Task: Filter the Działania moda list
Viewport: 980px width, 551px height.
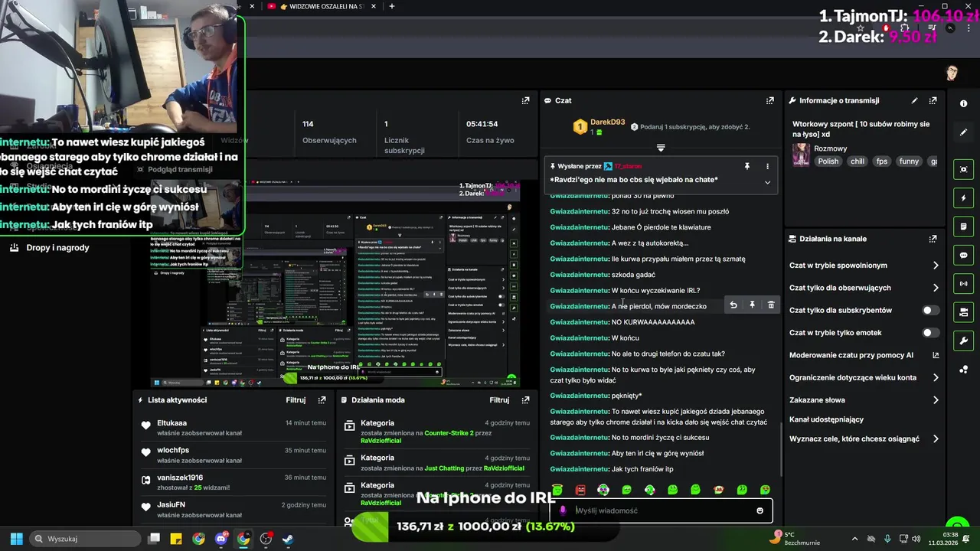Action: click(499, 399)
